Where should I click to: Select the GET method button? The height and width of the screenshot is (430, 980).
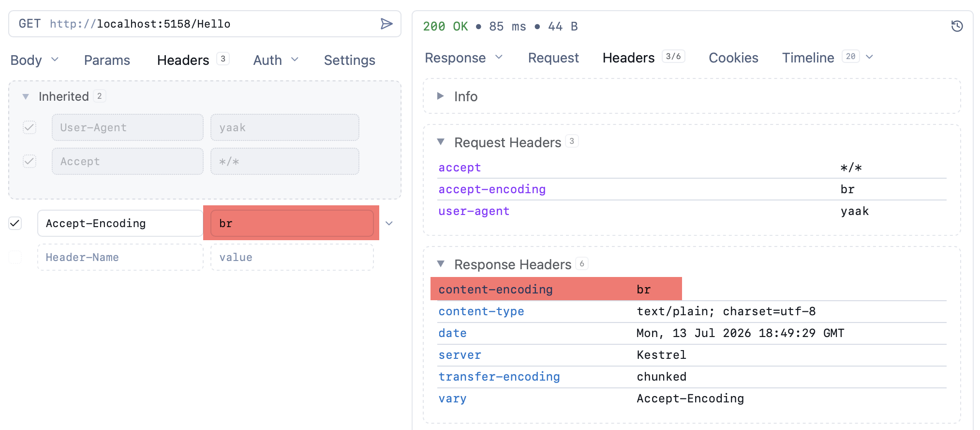(30, 24)
